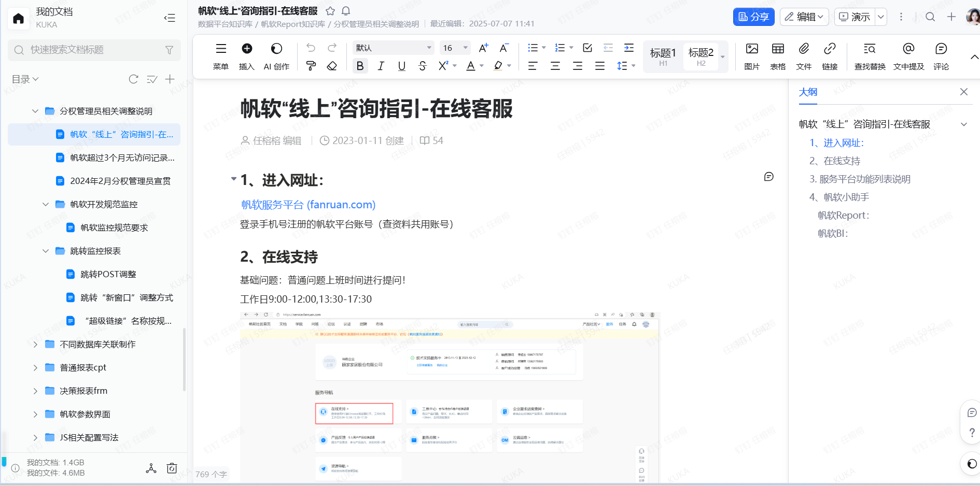Insert a checkbox task list
Viewport: 980px width, 486px height.
pos(587,48)
